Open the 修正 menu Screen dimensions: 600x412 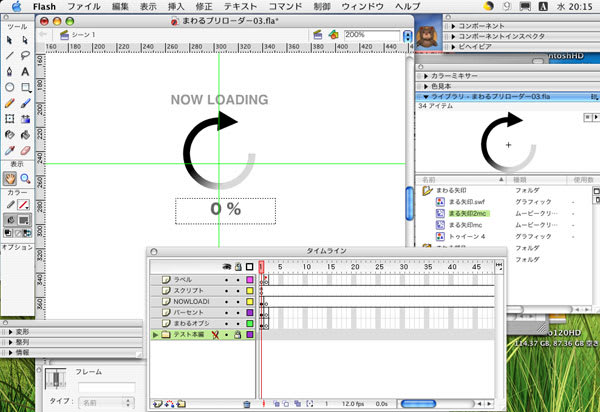(x=204, y=7)
